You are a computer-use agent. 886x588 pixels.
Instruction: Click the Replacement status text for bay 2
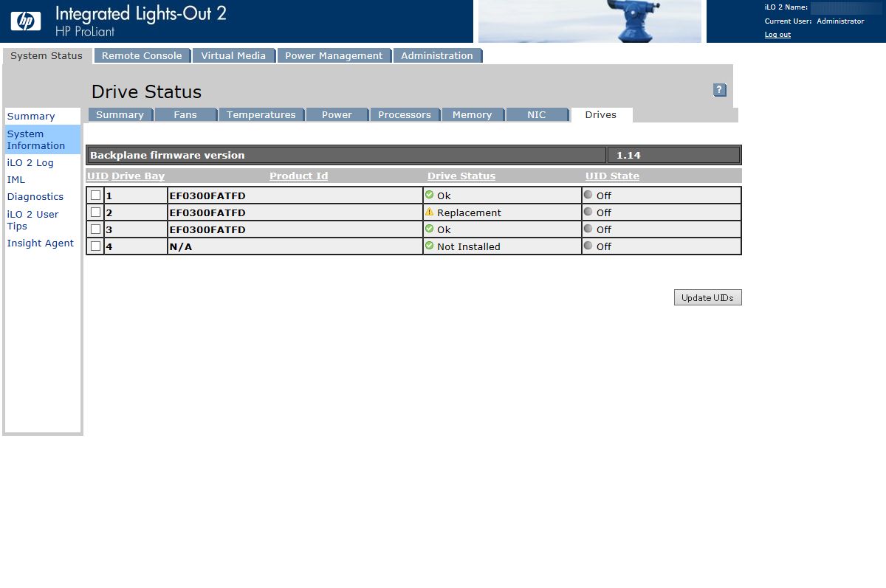pos(469,212)
